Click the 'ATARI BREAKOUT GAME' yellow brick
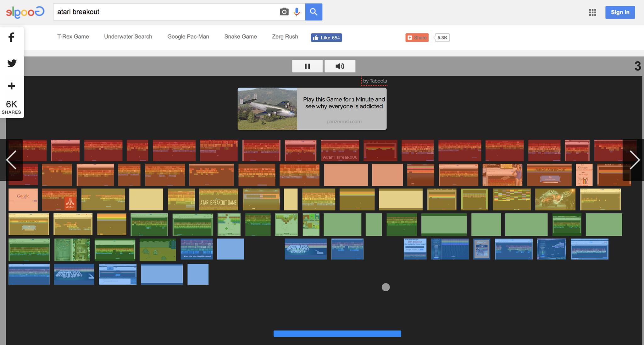The image size is (644, 345). point(219,200)
